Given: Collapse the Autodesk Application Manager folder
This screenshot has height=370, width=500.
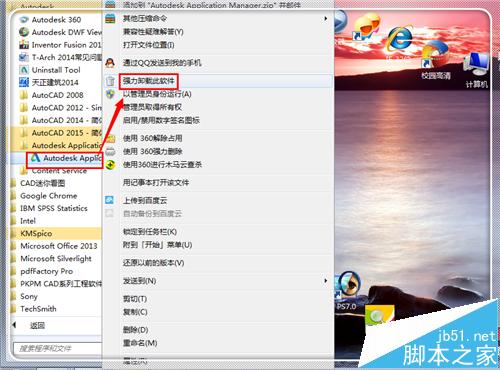Looking at the screenshot, I should pos(60,145).
